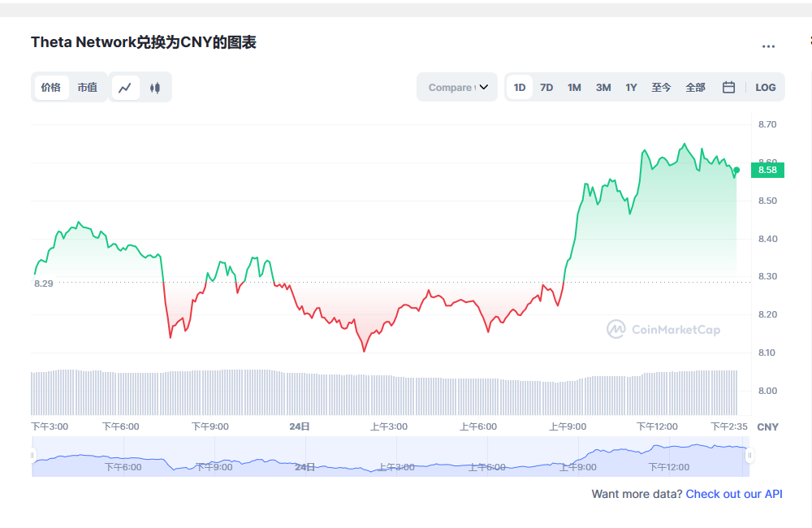Select the 至今 (YTD) time range
The height and width of the screenshot is (528, 812).
pyautogui.click(x=661, y=88)
